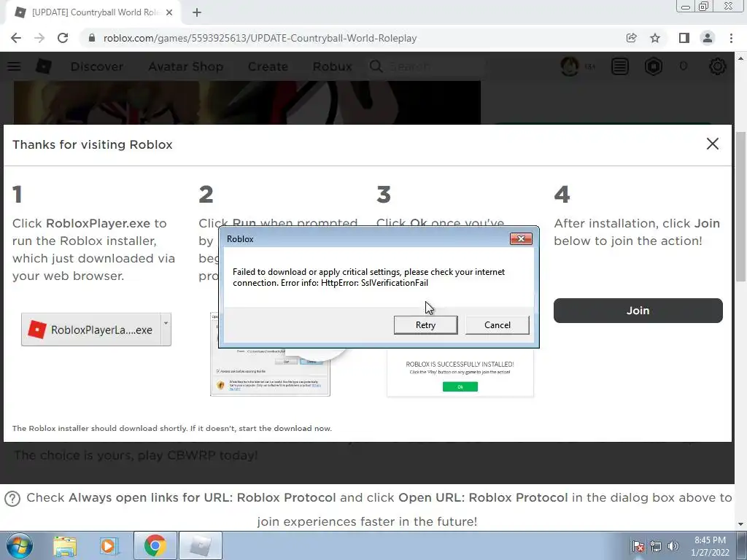Open Windows Media Player from the taskbar

[108, 545]
